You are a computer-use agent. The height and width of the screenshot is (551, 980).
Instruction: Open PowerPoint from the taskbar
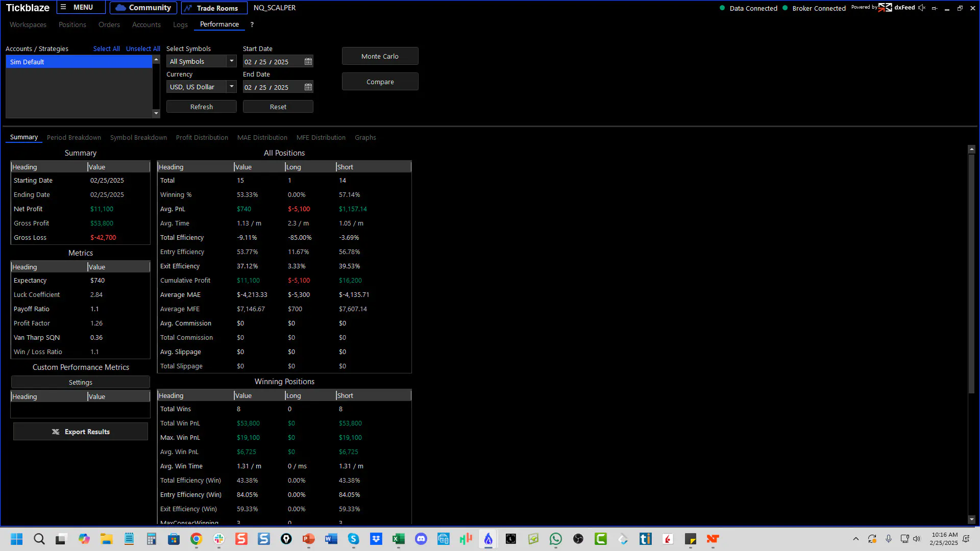[309, 539]
